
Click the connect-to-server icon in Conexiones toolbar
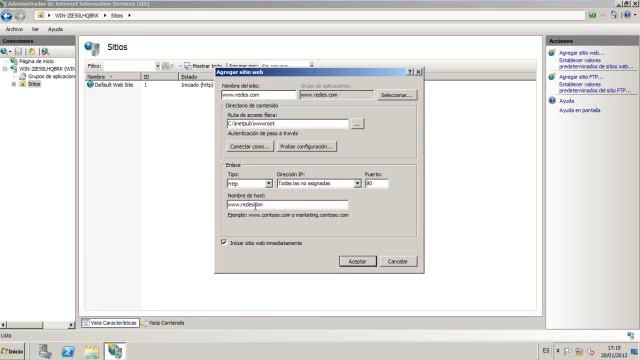coord(4,51)
